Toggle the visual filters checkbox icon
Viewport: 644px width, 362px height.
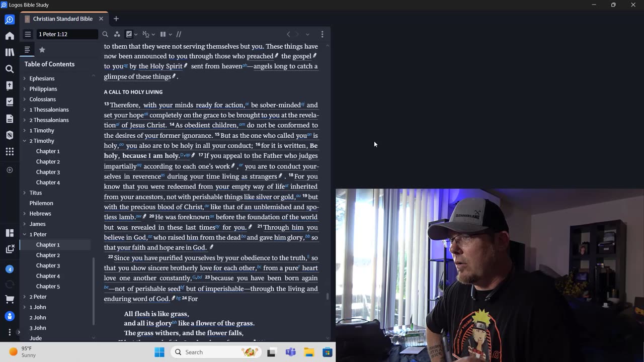pyautogui.click(x=129, y=34)
